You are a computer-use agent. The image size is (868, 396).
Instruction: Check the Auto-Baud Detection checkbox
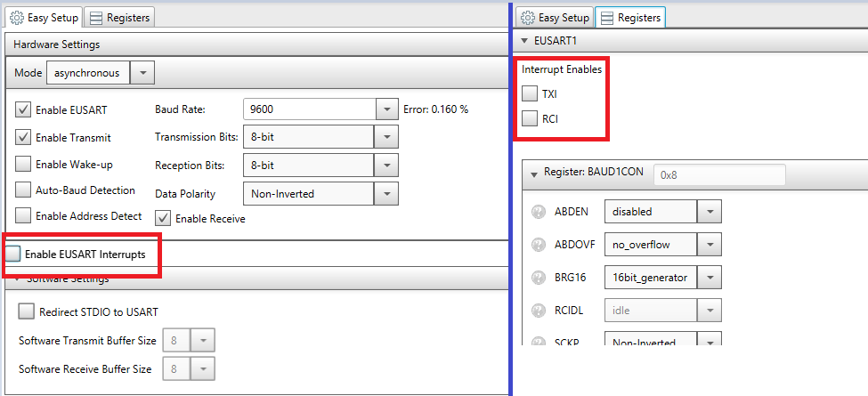[x=22, y=190]
